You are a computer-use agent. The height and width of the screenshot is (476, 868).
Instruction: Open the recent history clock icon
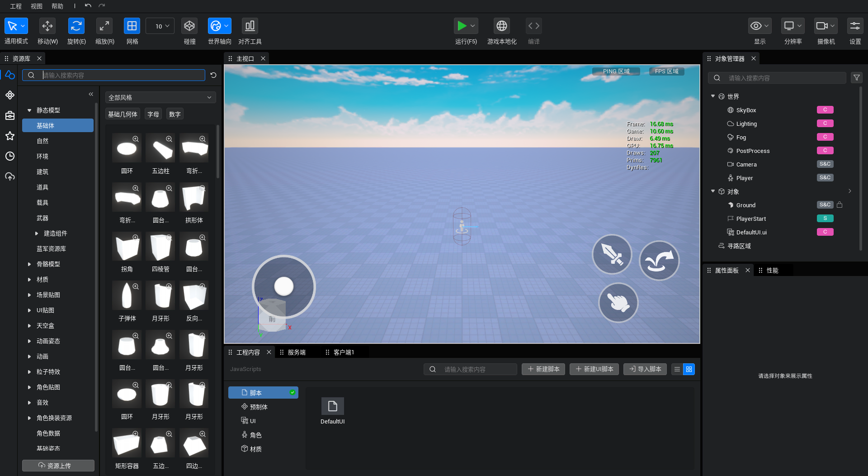[x=10, y=156]
